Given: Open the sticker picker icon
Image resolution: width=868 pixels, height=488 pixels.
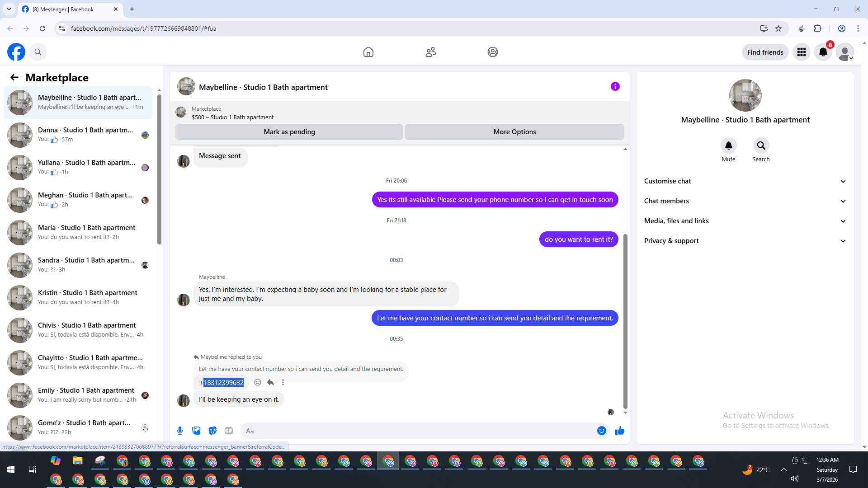Looking at the screenshot, I should point(212,431).
